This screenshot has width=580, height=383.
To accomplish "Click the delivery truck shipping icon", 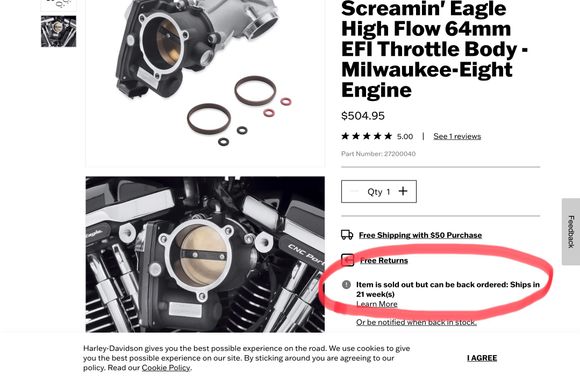I will point(347,235).
